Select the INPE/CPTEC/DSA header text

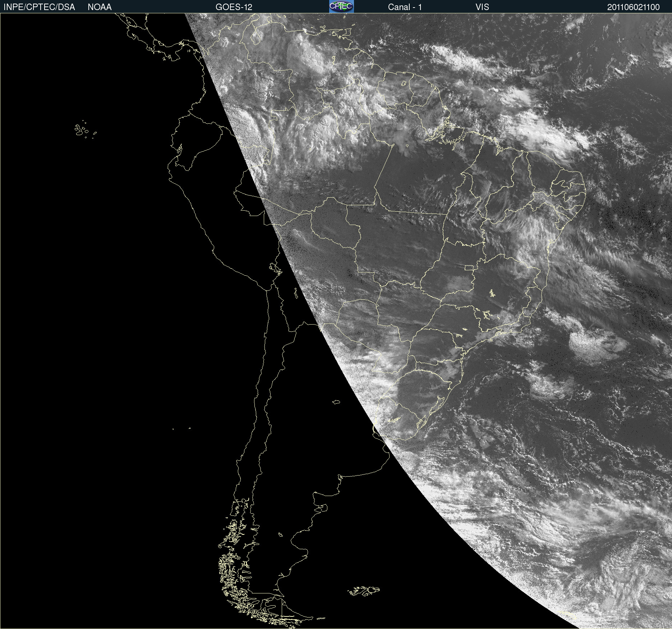pos(39,7)
